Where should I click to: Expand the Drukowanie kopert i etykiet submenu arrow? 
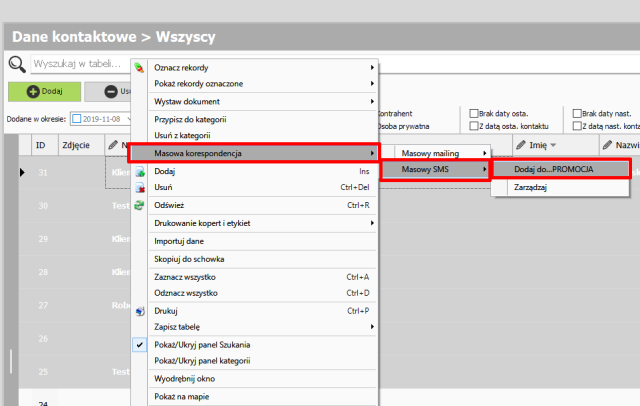pos(372,223)
